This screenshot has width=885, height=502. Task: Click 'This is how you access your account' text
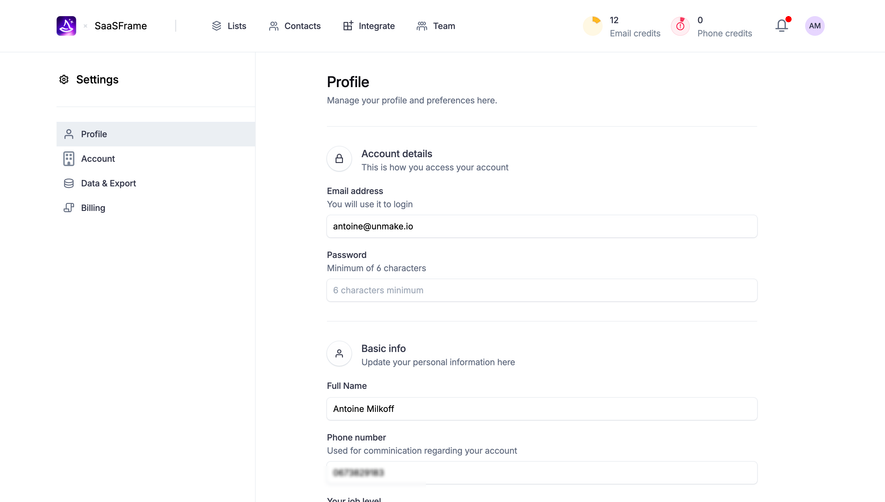click(435, 168)
